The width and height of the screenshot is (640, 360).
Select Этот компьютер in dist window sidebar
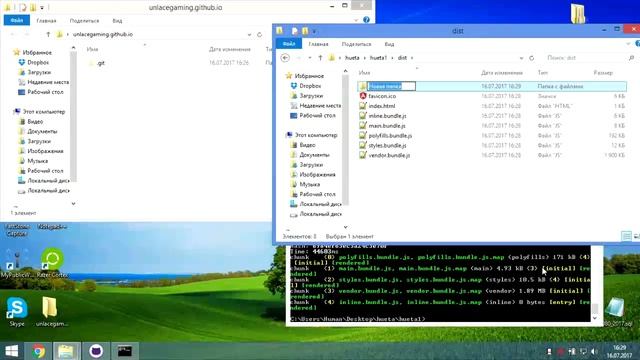[x=316, y=135]
